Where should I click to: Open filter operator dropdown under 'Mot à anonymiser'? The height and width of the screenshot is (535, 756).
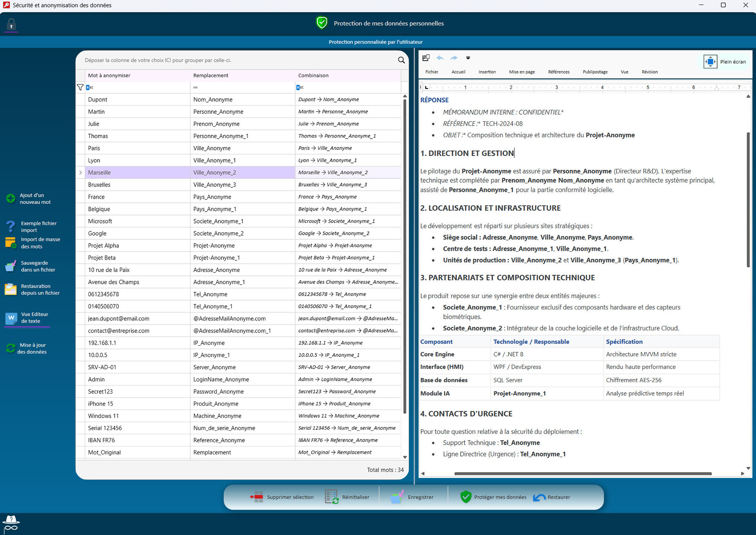[90, 87]
